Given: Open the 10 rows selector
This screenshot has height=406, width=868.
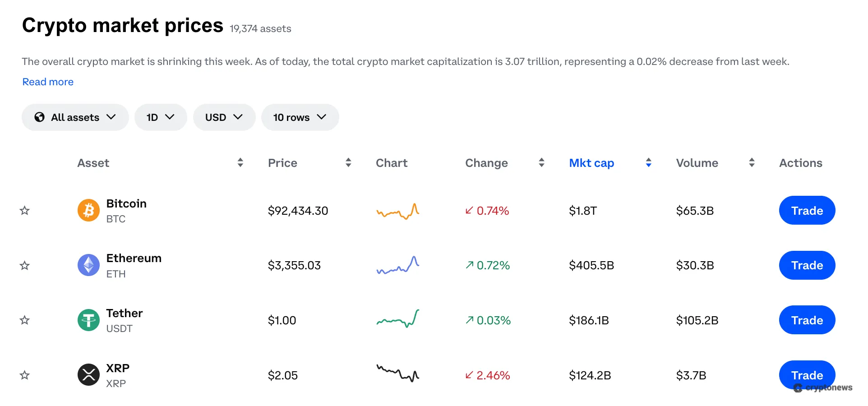Looking at the screenshot, I should (x=300, y=117).
